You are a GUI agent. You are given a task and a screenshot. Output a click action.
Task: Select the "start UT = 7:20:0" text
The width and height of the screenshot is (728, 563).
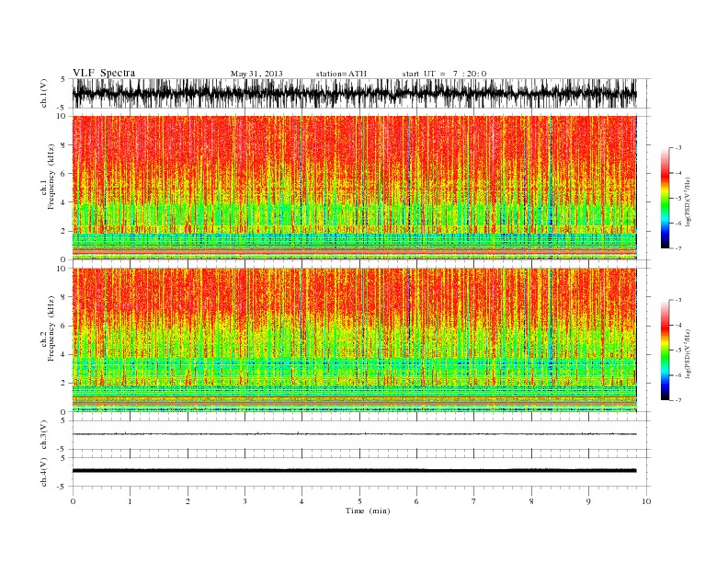(x=444, y=74)
